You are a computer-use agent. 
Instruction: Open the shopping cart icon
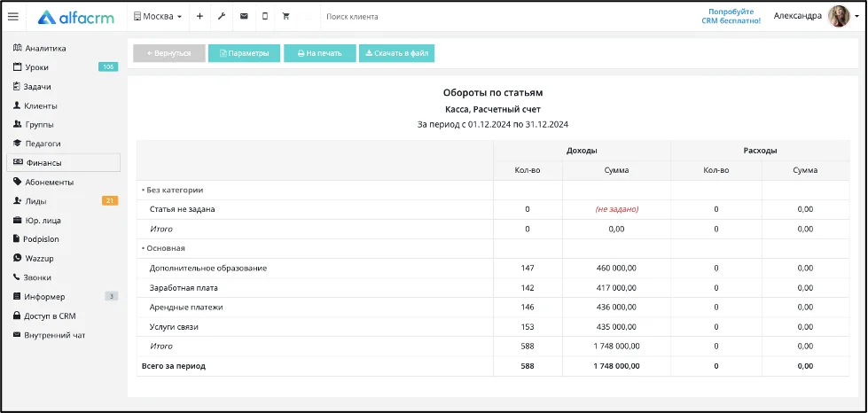click(286, 17)
